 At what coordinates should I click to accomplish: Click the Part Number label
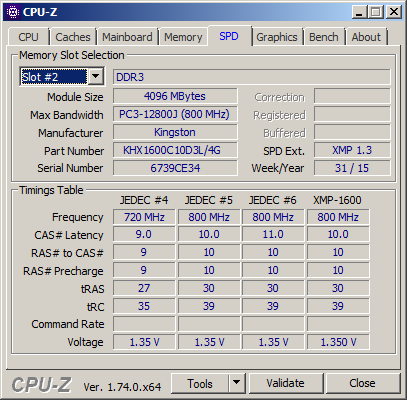click(x=74, y=151)
